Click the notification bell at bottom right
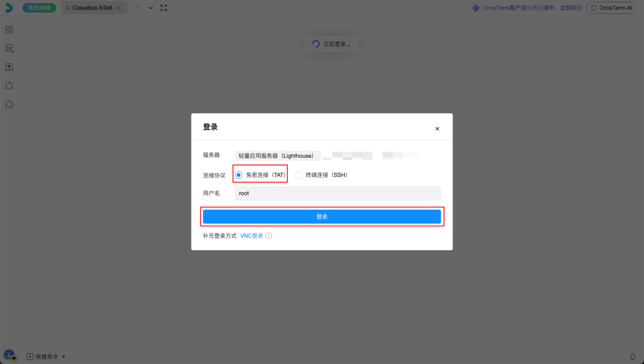Screen dimensions: 644x364 click(633, 356)
